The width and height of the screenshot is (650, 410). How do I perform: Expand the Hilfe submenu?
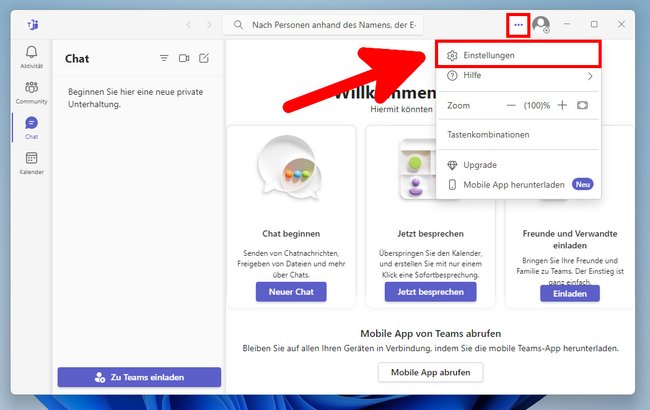pyautogui.click(x=518, y=75)
